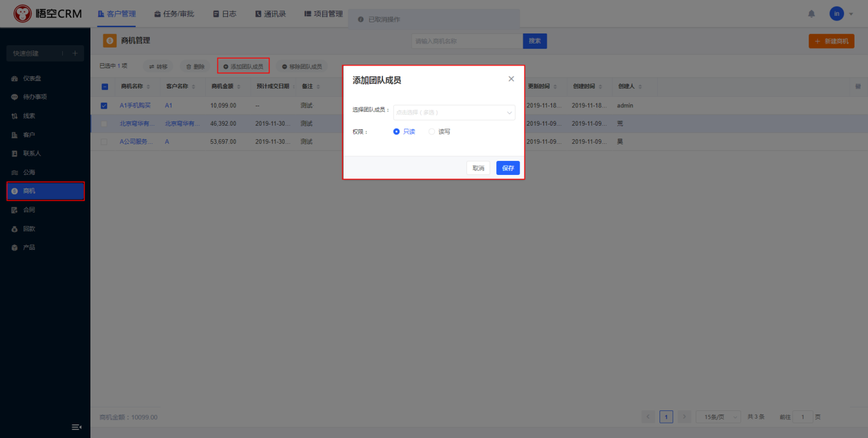Expand the user menu arrow in header
This screenshot has height=438, width=868.
coord(851,14)
